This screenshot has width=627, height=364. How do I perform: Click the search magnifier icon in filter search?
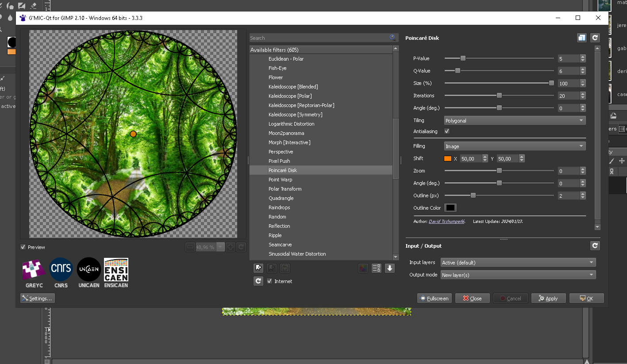click(392, 38)
